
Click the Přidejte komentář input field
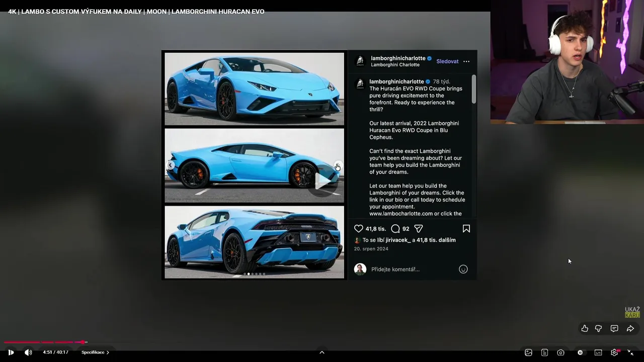coord(413,269)
